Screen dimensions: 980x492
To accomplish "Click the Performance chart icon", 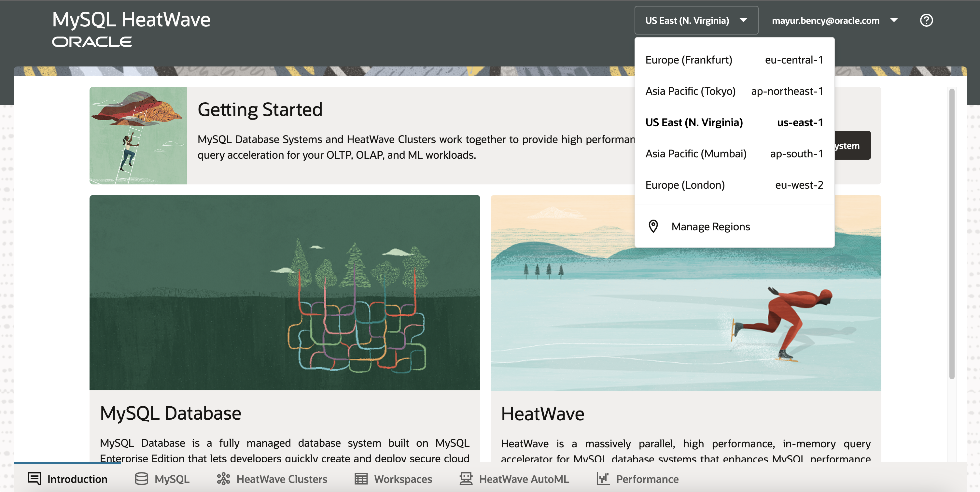I will click(603, 478).
